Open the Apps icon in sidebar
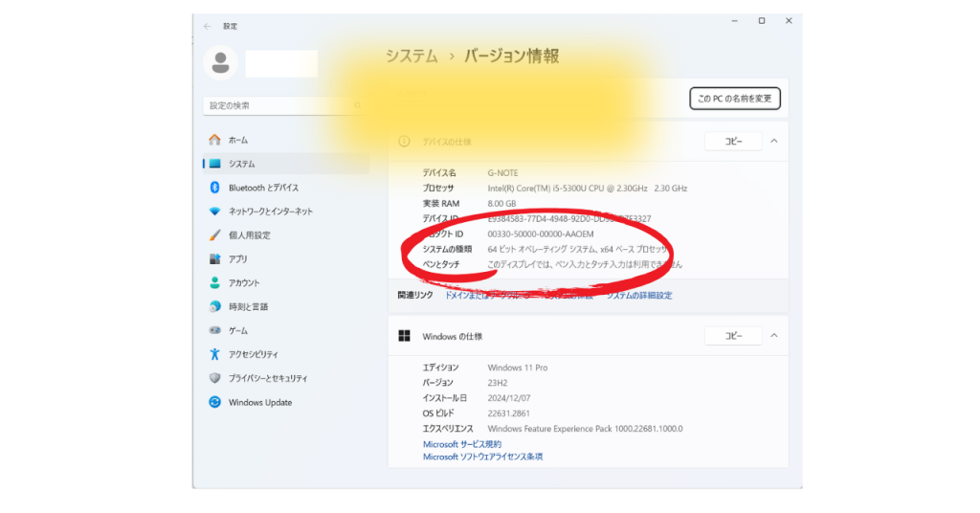Viewport: 980px width, 513px height. tap(215, 259)
